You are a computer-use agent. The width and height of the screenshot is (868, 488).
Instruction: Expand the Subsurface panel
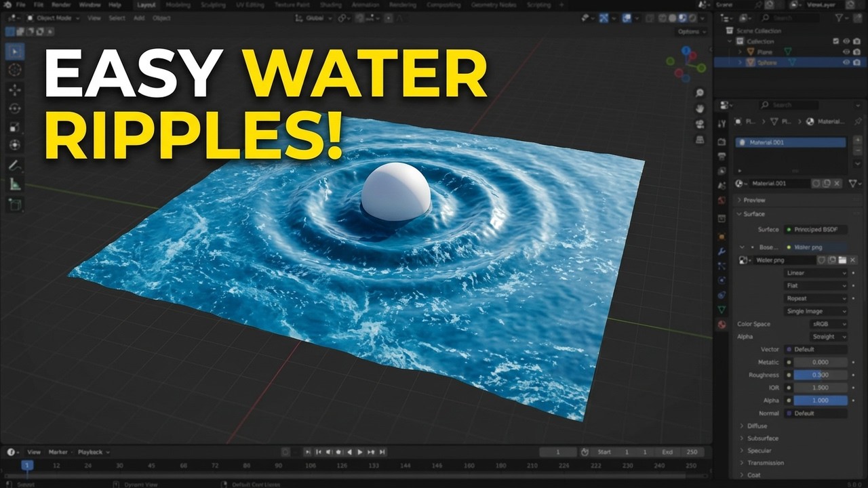tap(762, 439)
